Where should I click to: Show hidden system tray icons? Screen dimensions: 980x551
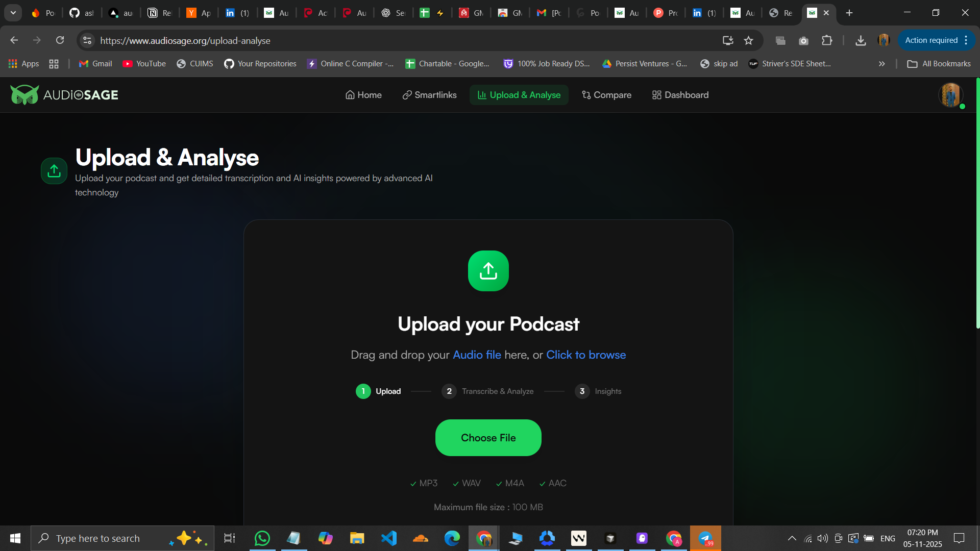coord(792,538)
